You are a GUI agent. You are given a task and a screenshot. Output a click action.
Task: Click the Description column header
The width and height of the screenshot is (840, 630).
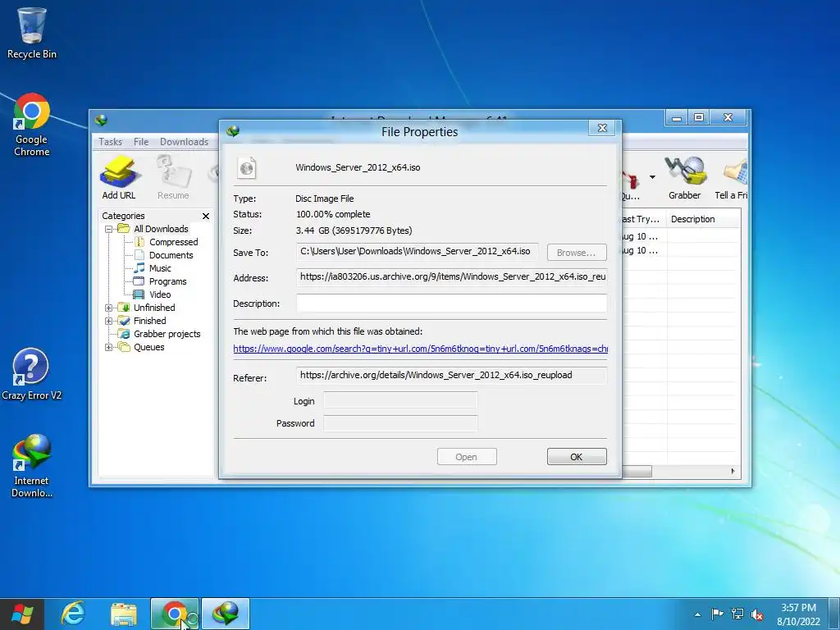[x=703, y=219]
